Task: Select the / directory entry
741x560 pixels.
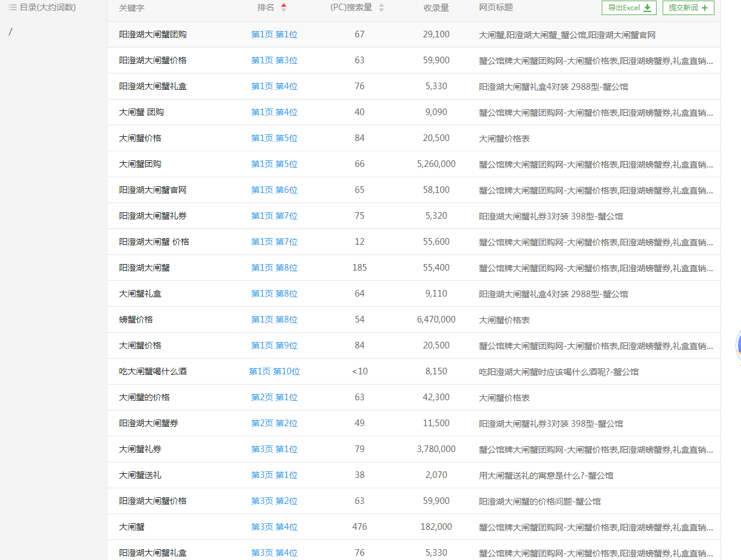Action: pyautogui.click(x=10, y=31)
